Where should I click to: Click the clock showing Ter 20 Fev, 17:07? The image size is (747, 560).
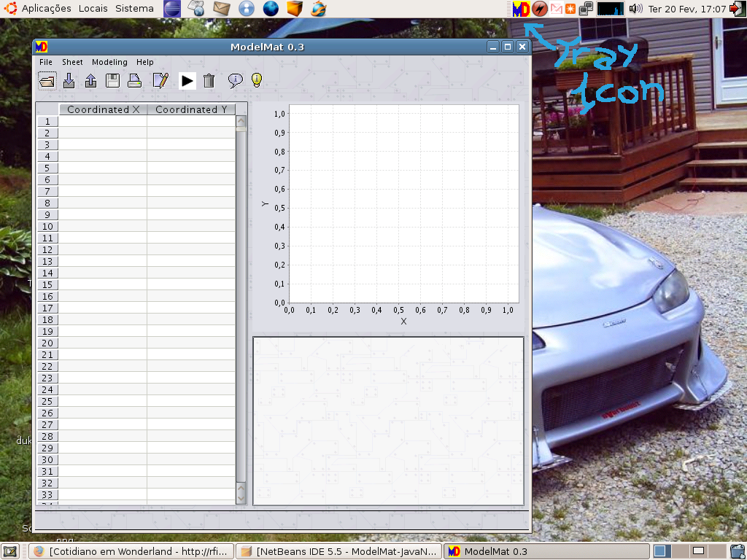pos(687,9)
